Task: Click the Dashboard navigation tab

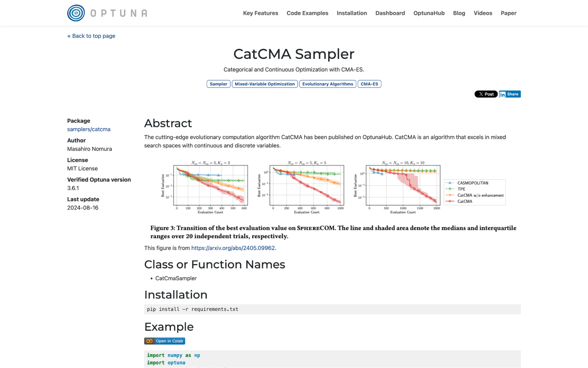Action: (x=390, y=13)
